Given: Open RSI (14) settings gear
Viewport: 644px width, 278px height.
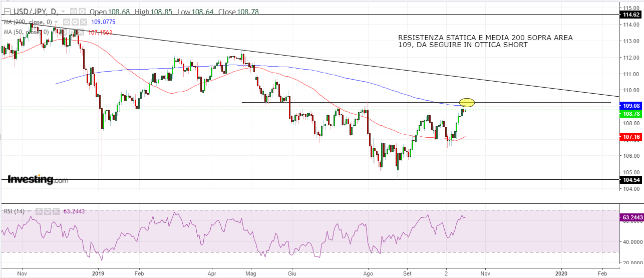Looking at the screenshot, I should (x=47, y=211).
